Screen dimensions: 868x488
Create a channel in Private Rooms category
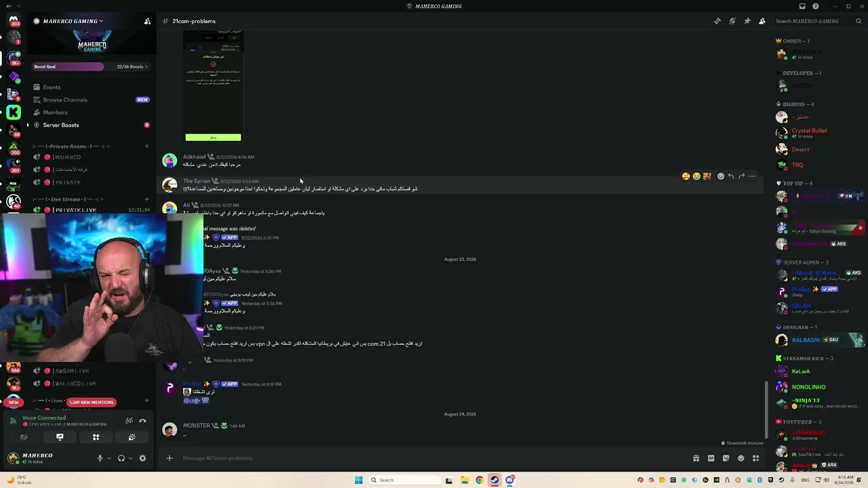click(146, 146)
